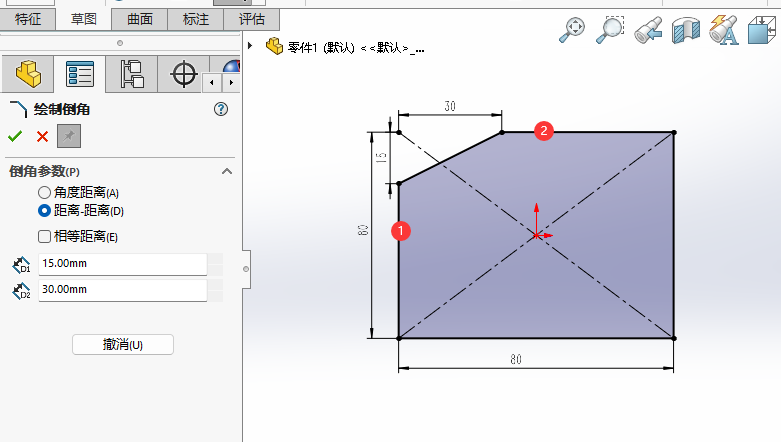Select the vertical 80 dimension
This screenshot has height=442, width=781.
(363, 230)
